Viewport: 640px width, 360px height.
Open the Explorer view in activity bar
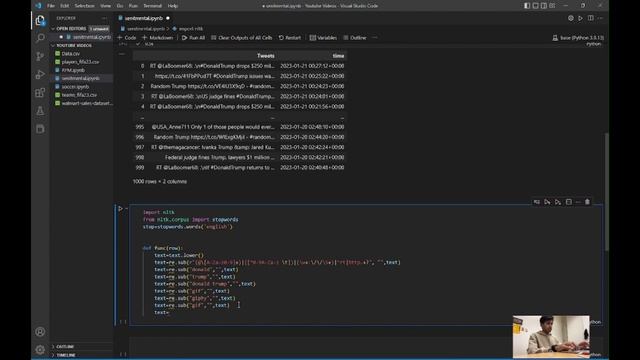coord(40,20)
